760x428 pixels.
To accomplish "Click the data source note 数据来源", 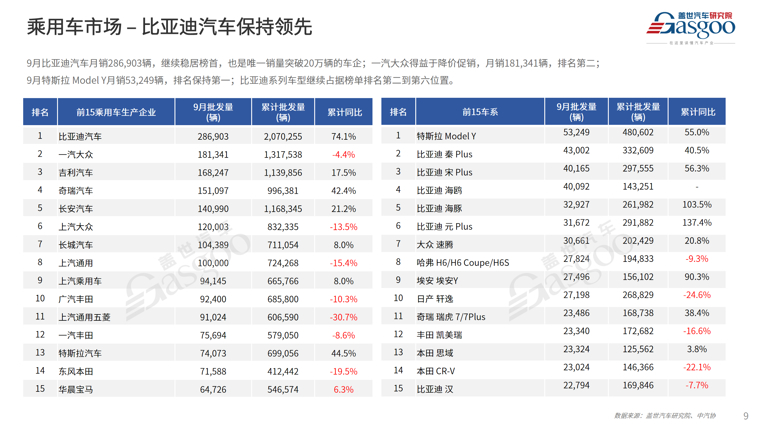I will click(x=665, y=416).
